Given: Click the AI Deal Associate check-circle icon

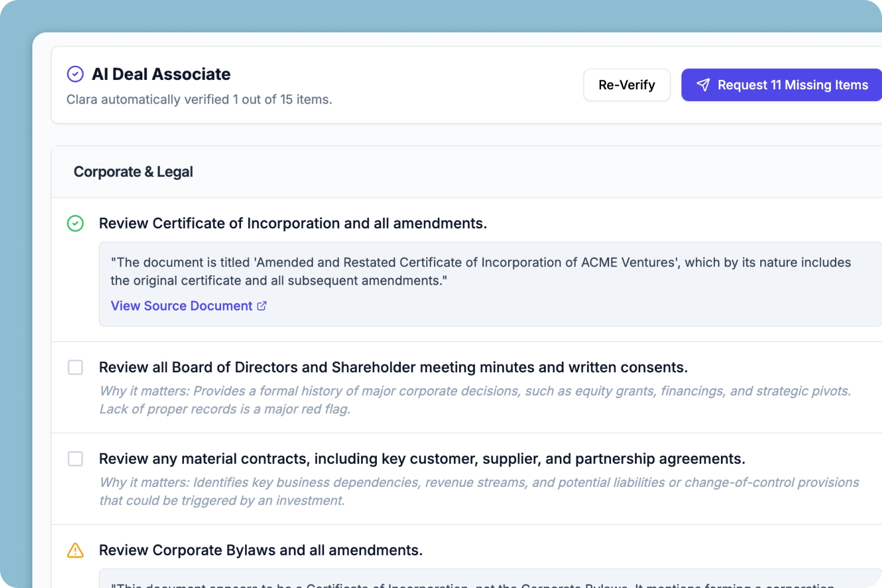Looking at the screenshot, I should pyautogui.click(x=75, y=74).
